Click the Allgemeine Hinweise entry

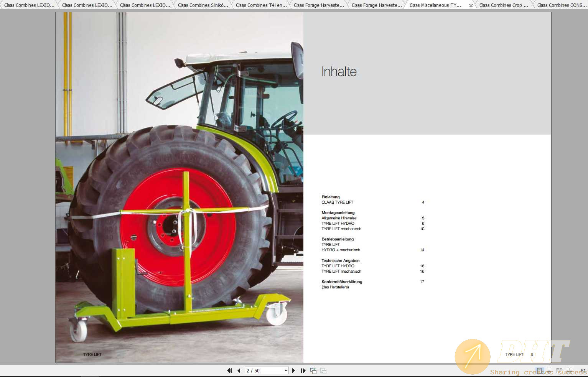click(x=339, y=218)
